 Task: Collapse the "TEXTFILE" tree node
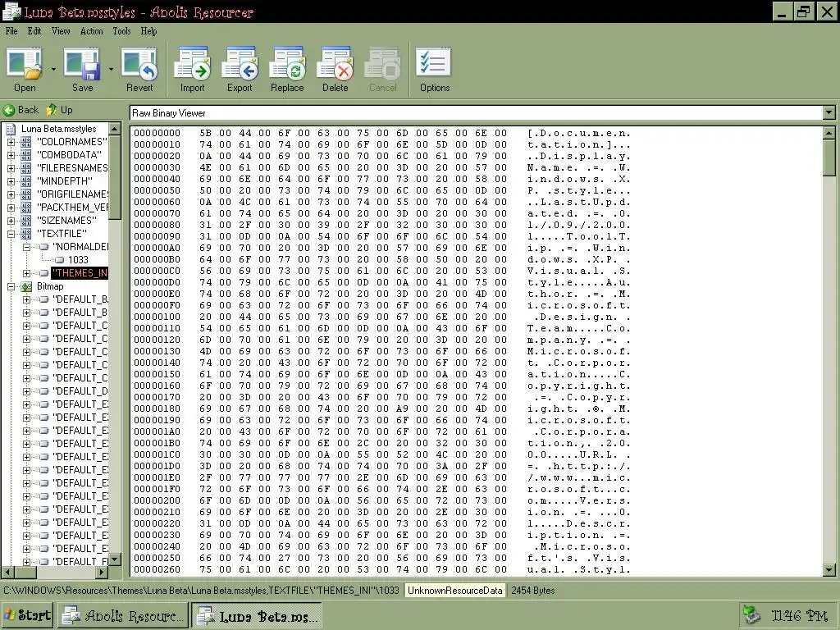[x=11, y=234]
